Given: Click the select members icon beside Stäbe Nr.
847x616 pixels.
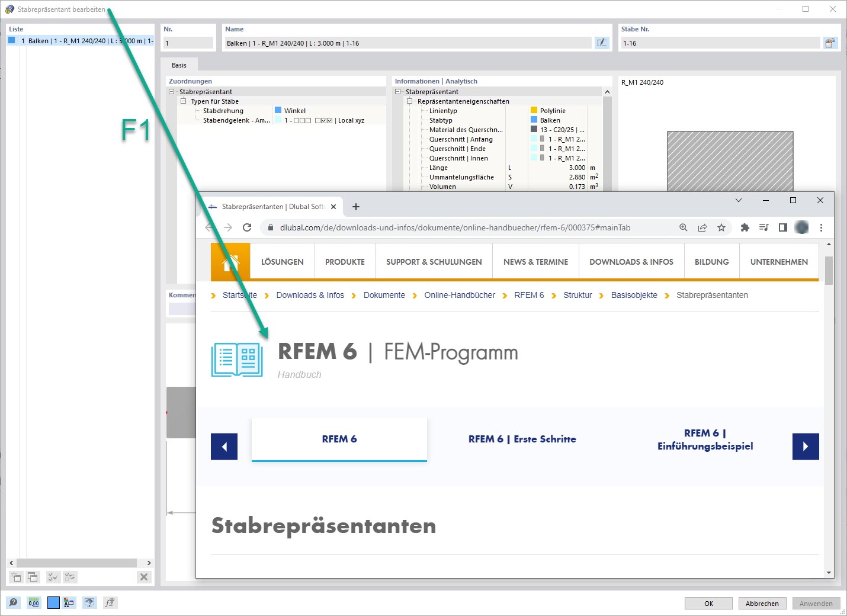Looking at the screenshot, I should [x=830, y=43].
